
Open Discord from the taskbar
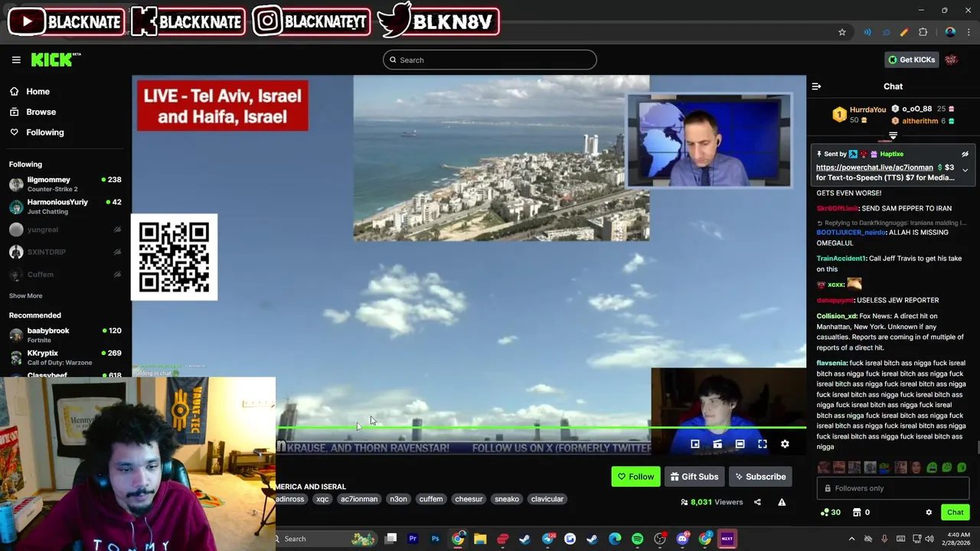[x=682, y=539]
